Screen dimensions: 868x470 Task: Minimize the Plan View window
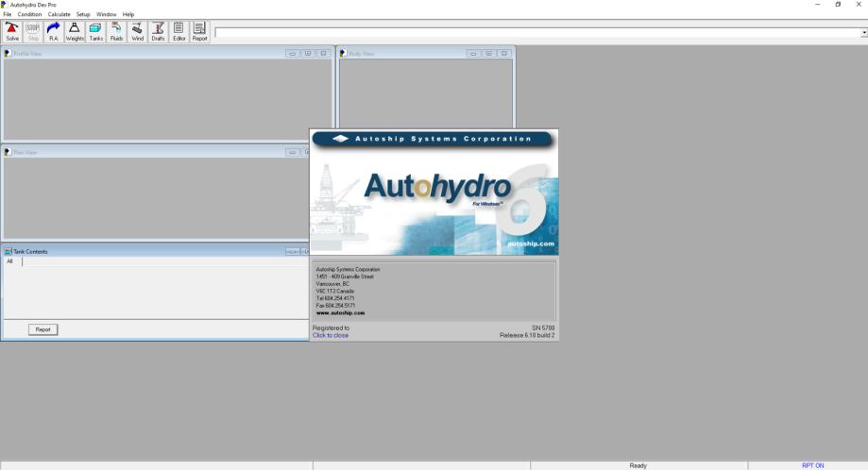(292, 152)
